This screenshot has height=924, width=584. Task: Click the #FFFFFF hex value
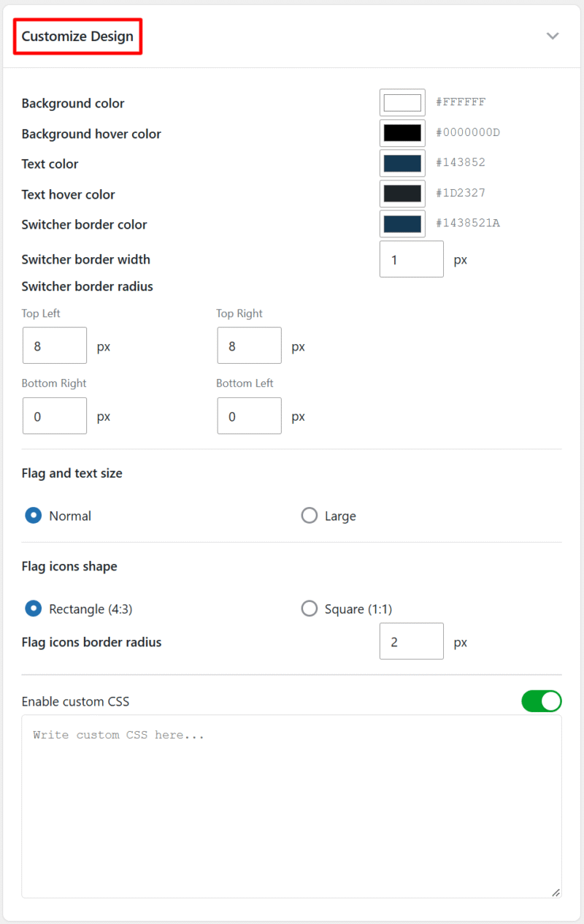[461, 102]
